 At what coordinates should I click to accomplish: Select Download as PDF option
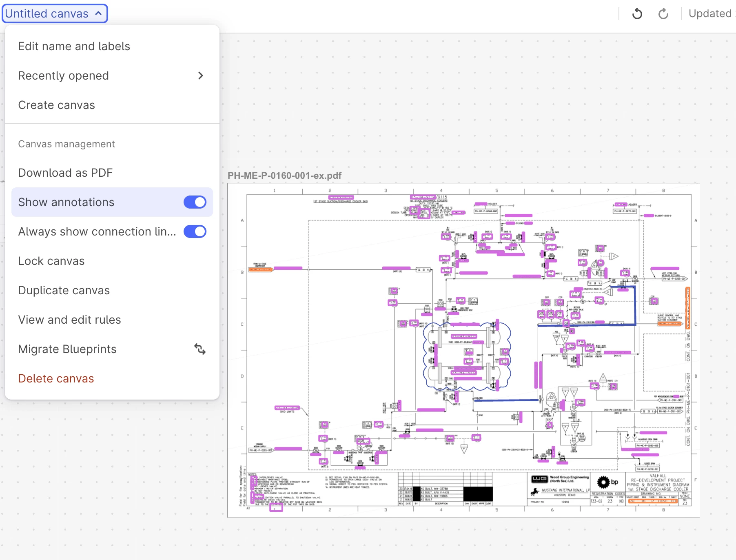click(65, 173)
